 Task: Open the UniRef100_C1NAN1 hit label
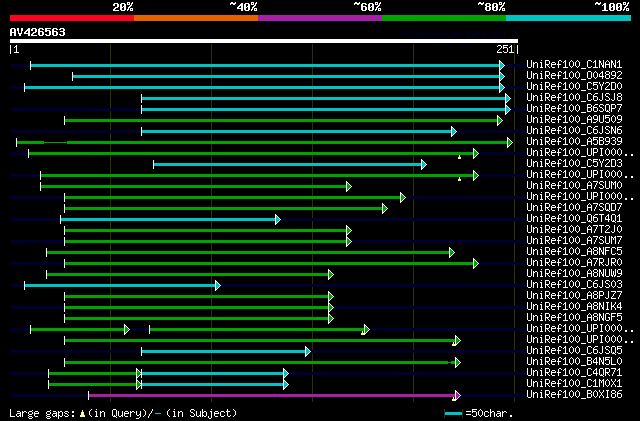[x=574, y=64]
